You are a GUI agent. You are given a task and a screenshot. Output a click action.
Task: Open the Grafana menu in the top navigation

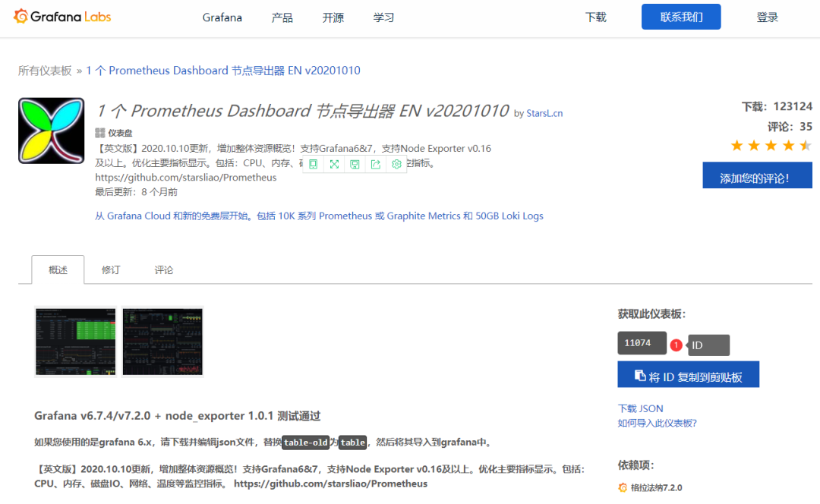(222, 17)
